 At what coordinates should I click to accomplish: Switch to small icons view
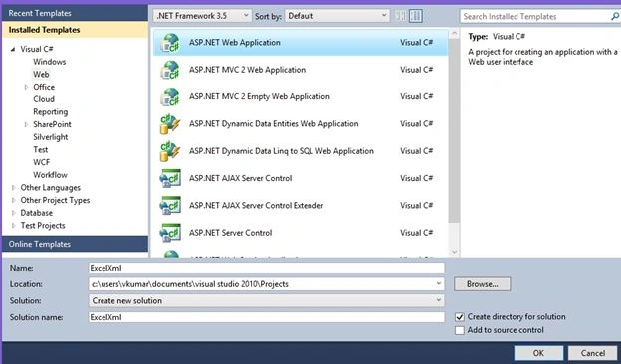401,16
